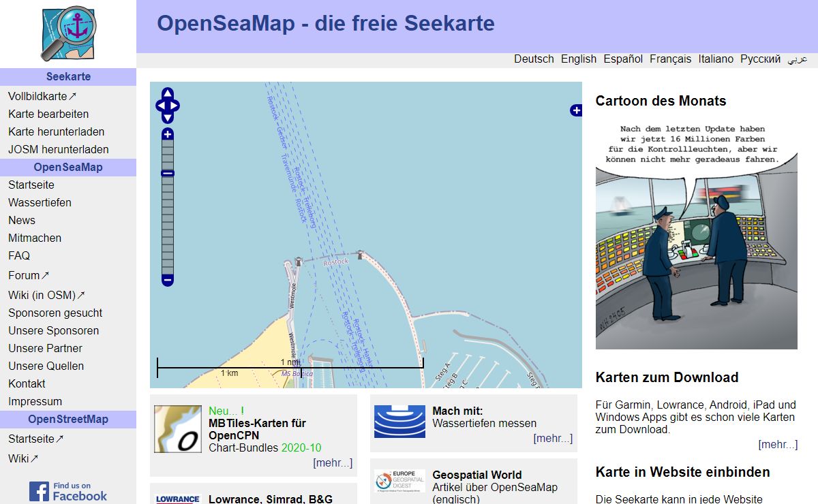This screenshot has width=818, height=504.
Task: Click mehr link under Karten zum Download
Action: [x=778, y=445]
